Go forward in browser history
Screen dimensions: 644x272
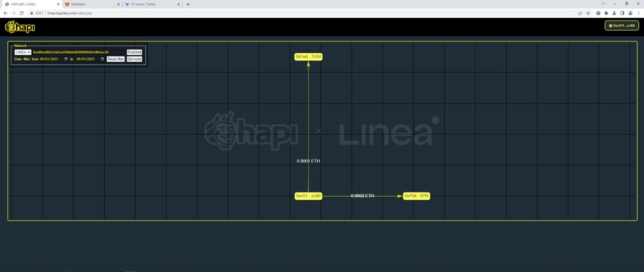pos(13,13)
